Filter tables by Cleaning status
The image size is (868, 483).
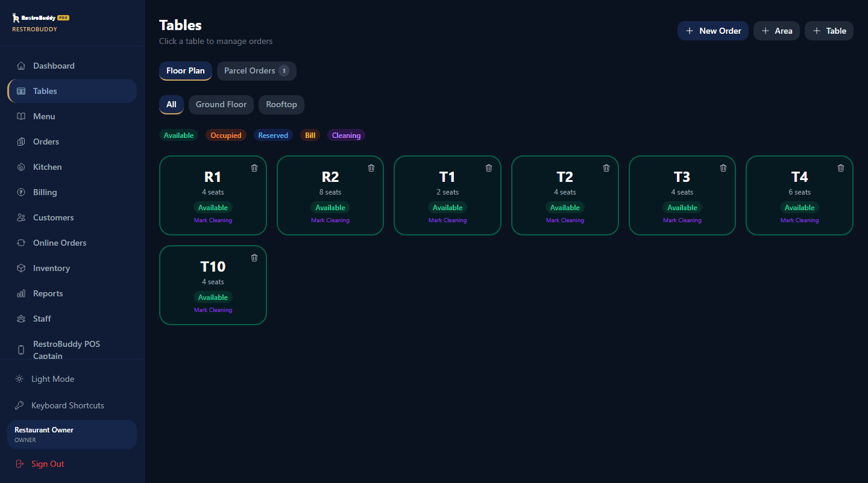tap(346, 136)
